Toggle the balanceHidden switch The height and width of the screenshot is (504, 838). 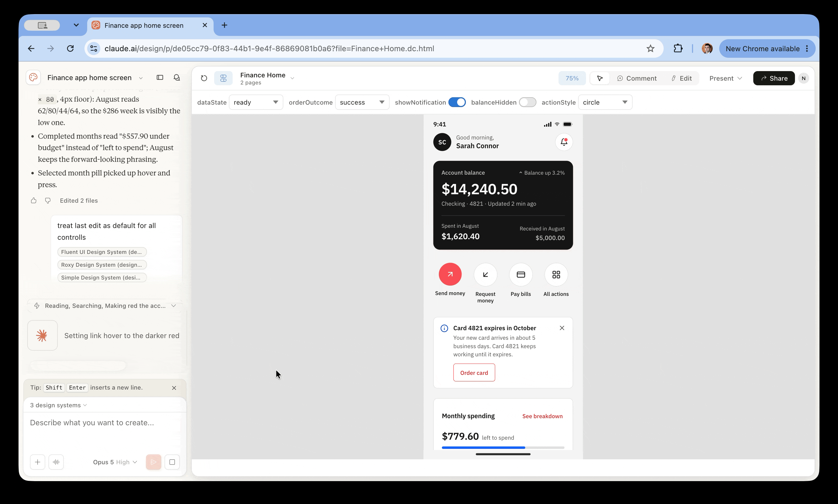click(x=527, y=102)
